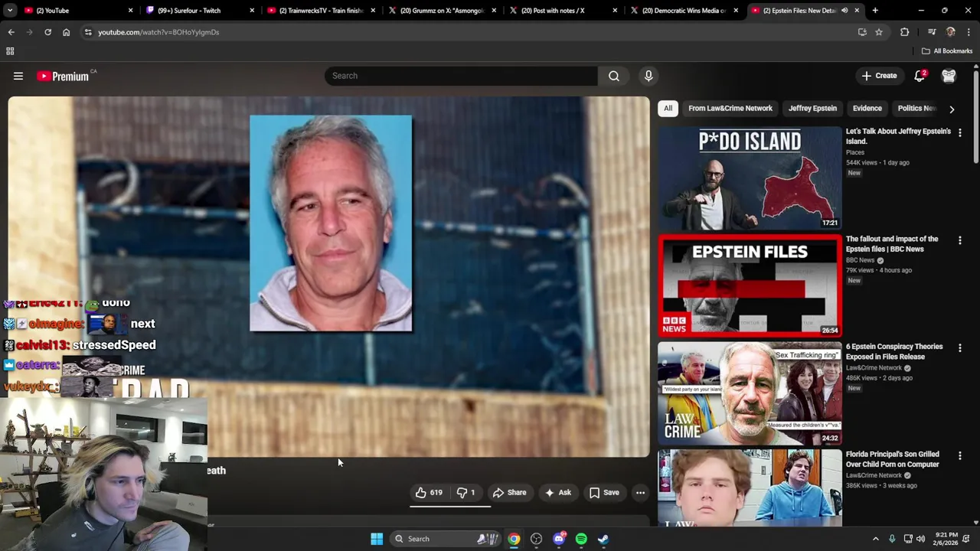Open the Chrome profile avatar

951,32
